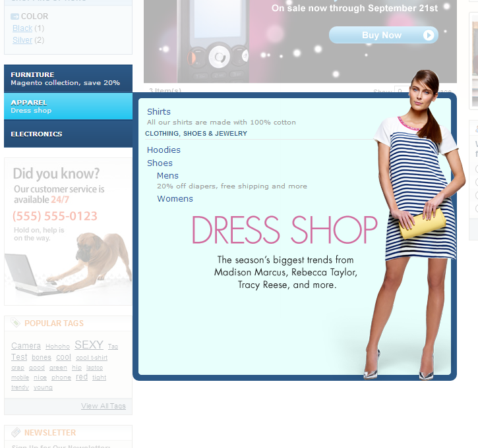This screenshot has height=448, width=478.
Task: Click the Newsletter envelope icon
Action: tap(16, 432)
